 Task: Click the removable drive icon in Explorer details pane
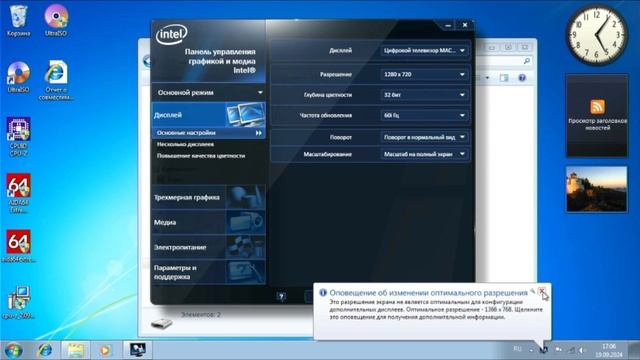point(162,324)
